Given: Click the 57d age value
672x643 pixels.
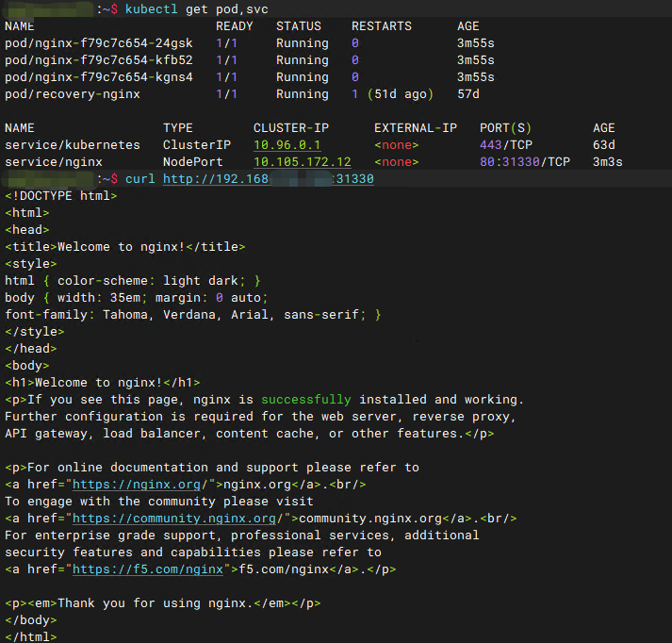Looking at the screenshot, I should tap(468, 94).
